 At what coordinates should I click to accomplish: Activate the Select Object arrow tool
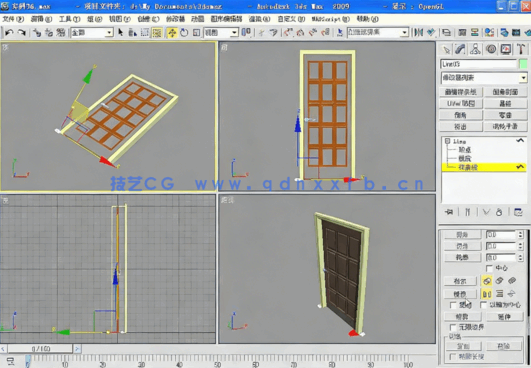point(120,33)
